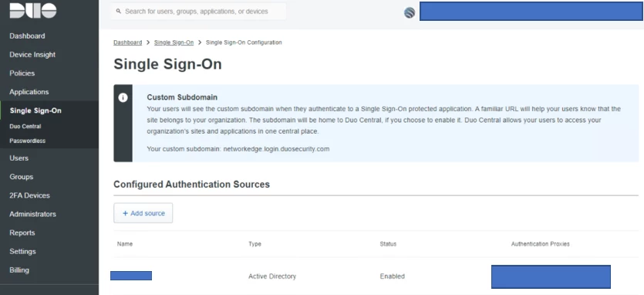Select Single Sign-On in the sidebar
Screen dimensions: 644x295
click(35, 110)
